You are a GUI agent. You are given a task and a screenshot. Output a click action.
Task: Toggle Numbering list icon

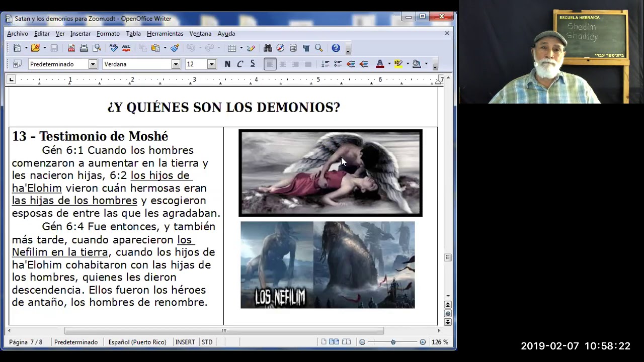tap(325, 64)
